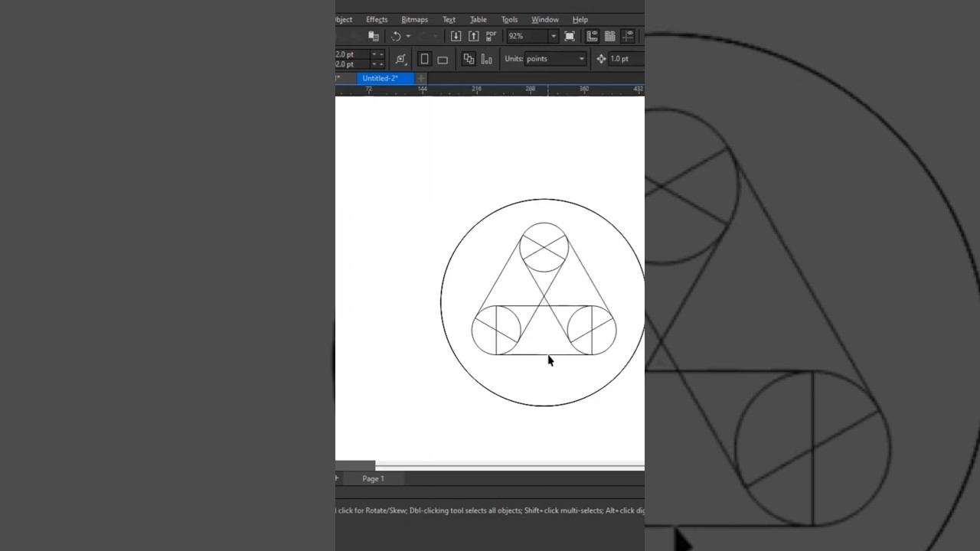980x551 pixels.
Task: Toggle Show Grid icon
Action: 610,36
